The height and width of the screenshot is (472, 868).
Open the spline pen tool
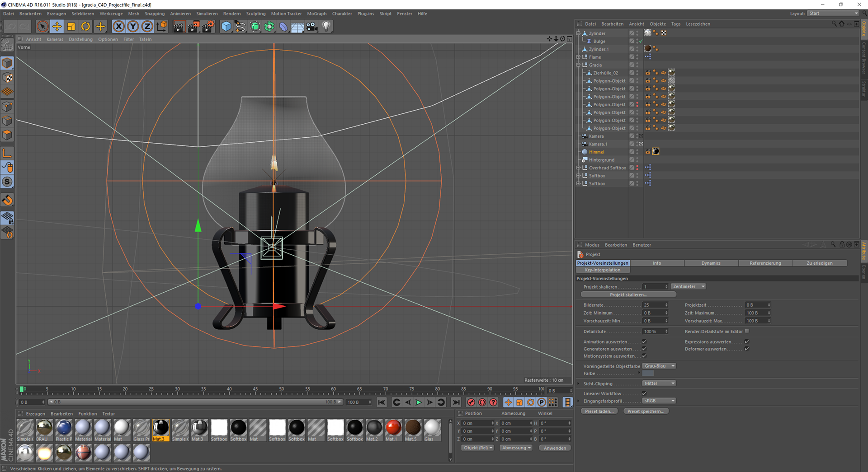point(241,26)
